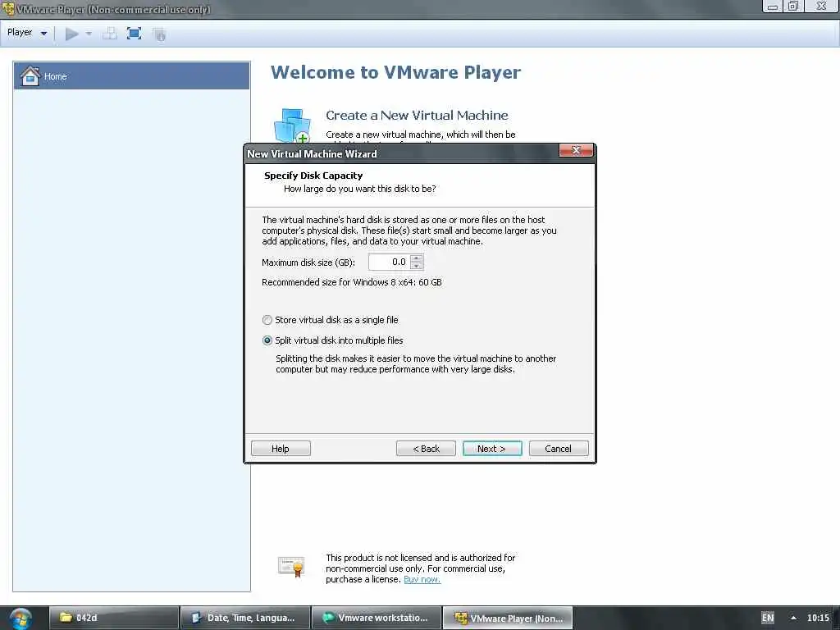Click the Help button in the wizard
The height and width of the screenshot is (630, 840).
pos(281,449)
